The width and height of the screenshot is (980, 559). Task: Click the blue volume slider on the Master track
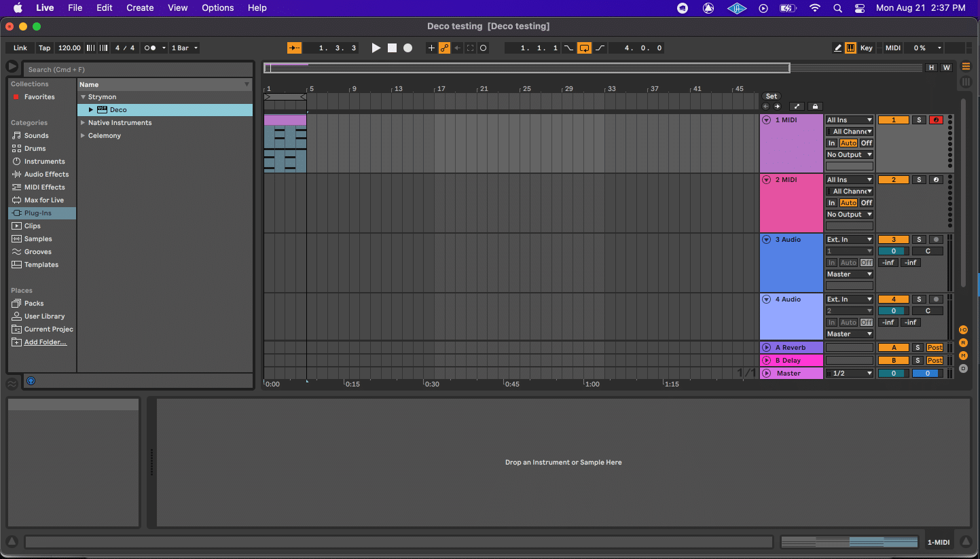(x=926, y=373)
